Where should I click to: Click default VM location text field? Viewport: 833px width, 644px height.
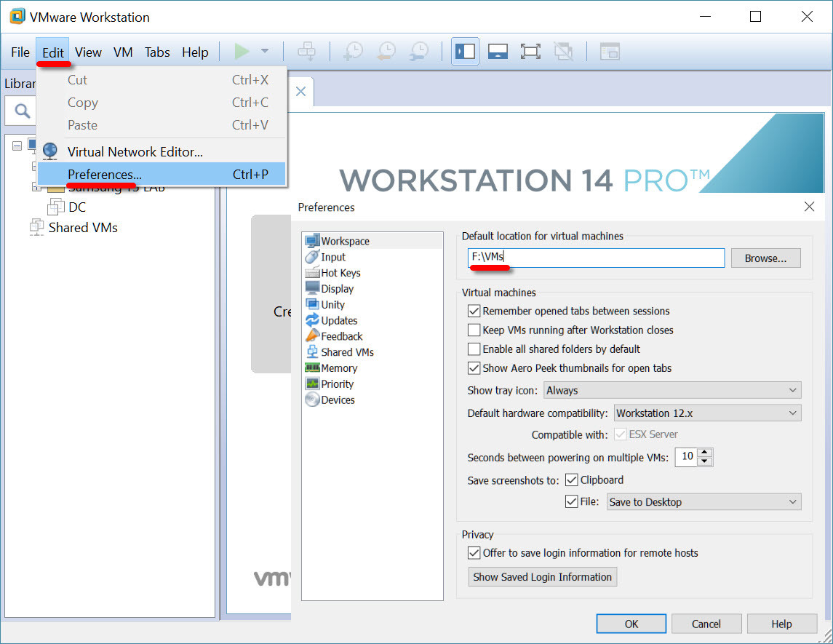pyautogui.click(x=596, y=258)
